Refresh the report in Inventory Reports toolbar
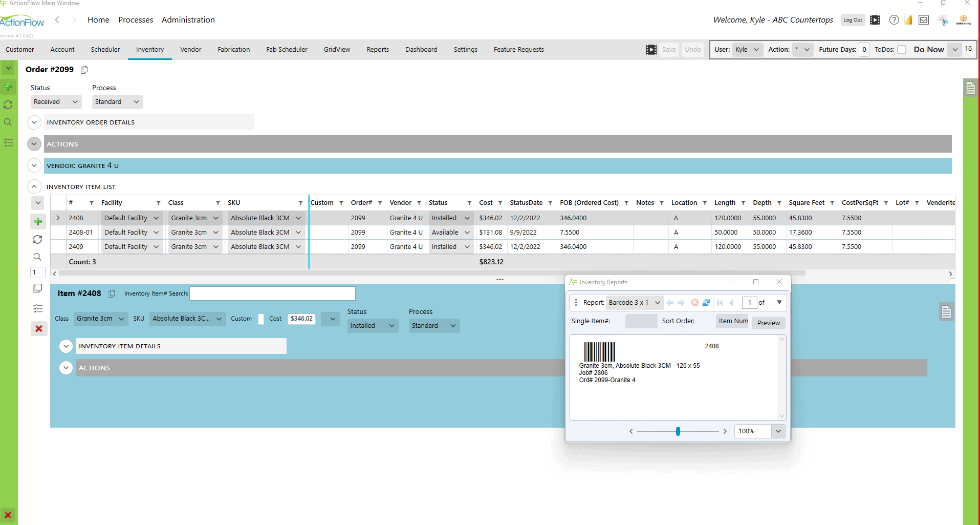The image size is (980, 525). tap(707, 303)
